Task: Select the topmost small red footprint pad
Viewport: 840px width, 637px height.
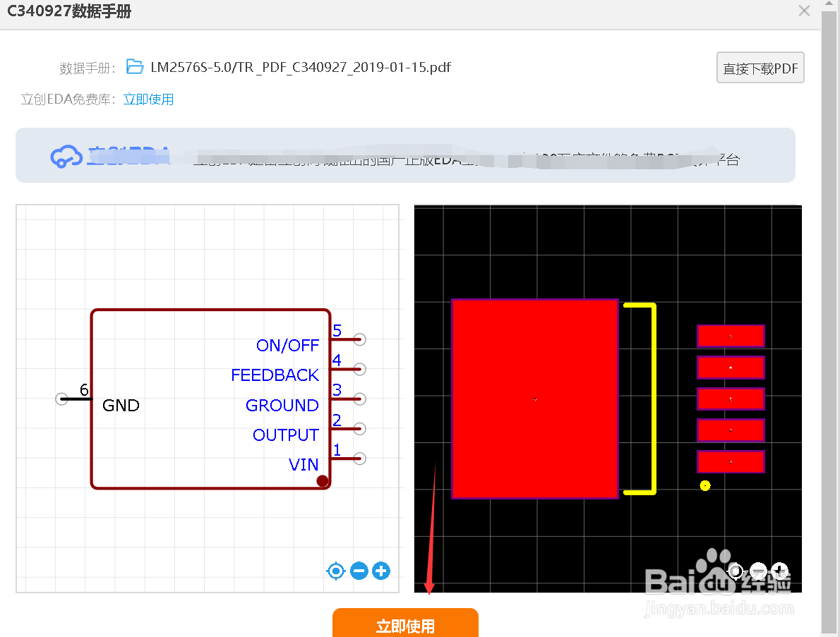Action: (731, 336)
